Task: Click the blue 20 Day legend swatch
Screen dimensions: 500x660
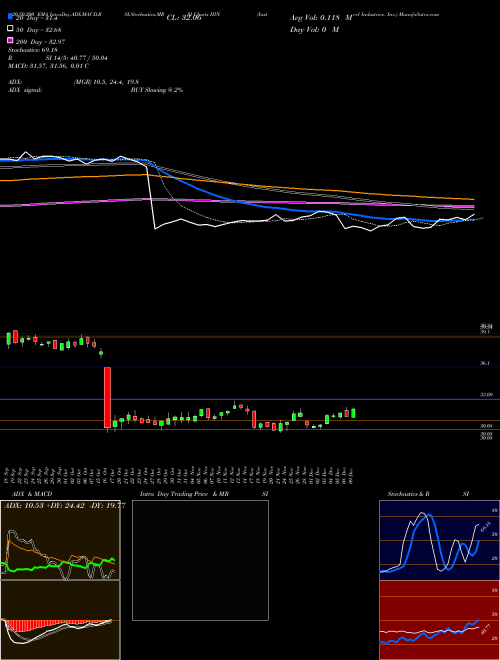Action: [x=10, y=17]
